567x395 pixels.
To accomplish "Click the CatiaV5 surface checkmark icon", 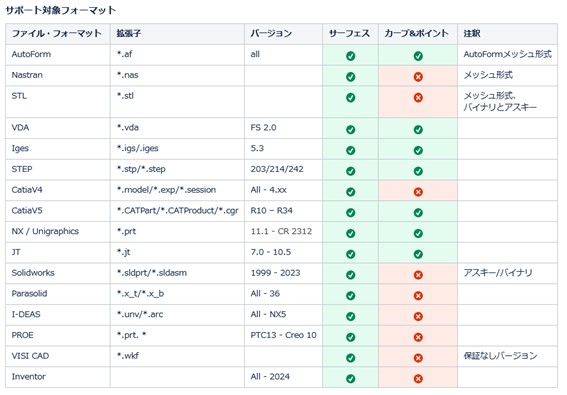I will [350, 212].
